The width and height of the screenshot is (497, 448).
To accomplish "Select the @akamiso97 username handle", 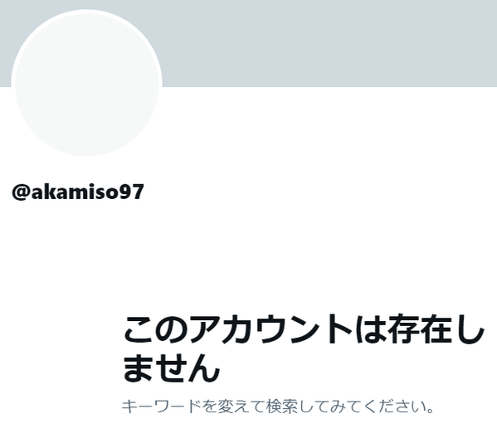I will point(78,192).
